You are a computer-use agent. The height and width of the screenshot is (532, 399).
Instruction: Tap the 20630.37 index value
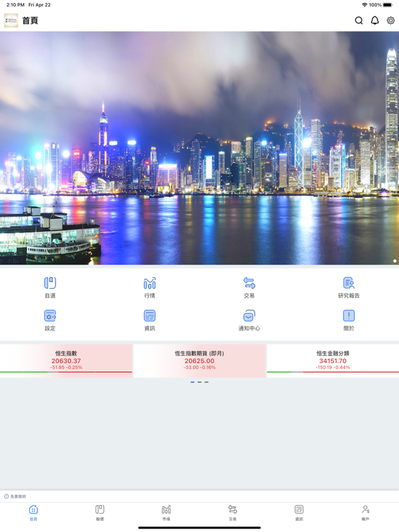click(66, 361)
